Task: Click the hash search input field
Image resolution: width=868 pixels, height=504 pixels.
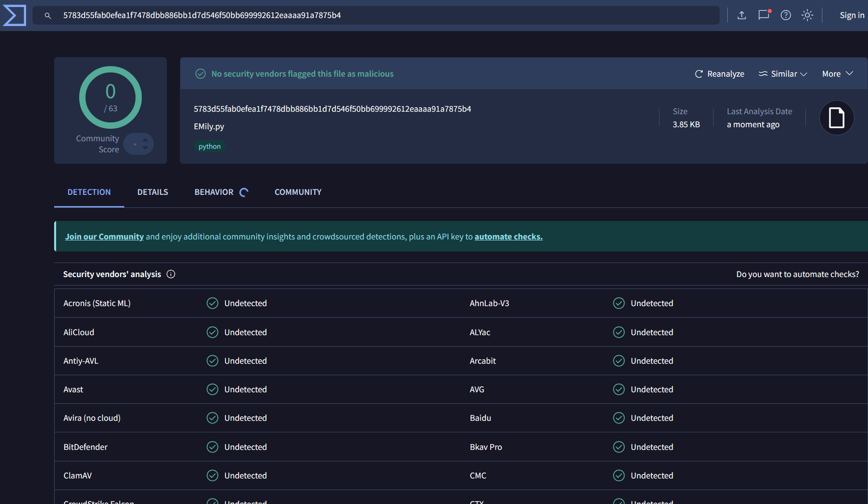Action: coord(376,16)
